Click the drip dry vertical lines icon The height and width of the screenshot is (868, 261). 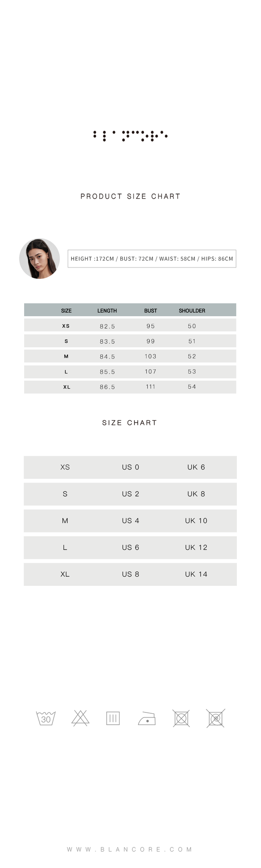[113, 718]
